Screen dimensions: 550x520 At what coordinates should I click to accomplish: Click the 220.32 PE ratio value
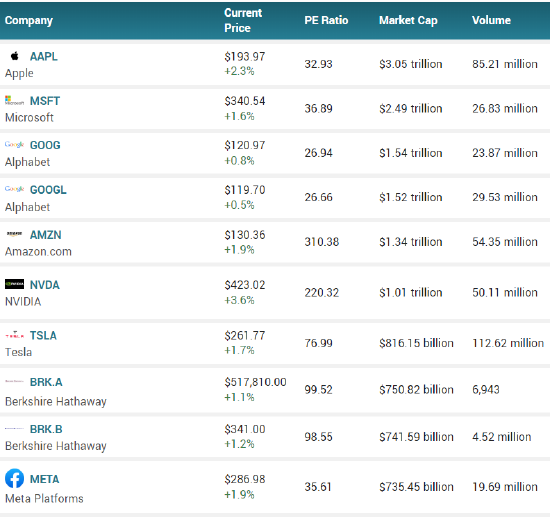(322, 293)
